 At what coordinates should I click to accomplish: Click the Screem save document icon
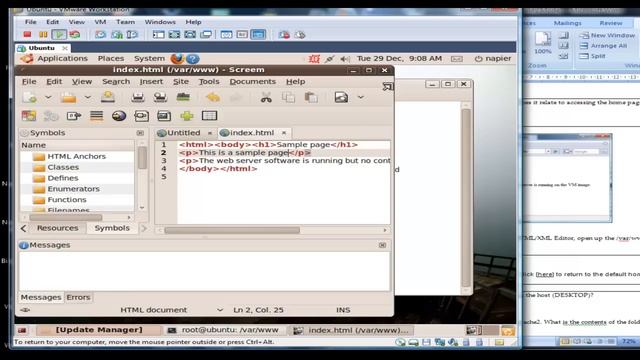[x=108, y=97]
